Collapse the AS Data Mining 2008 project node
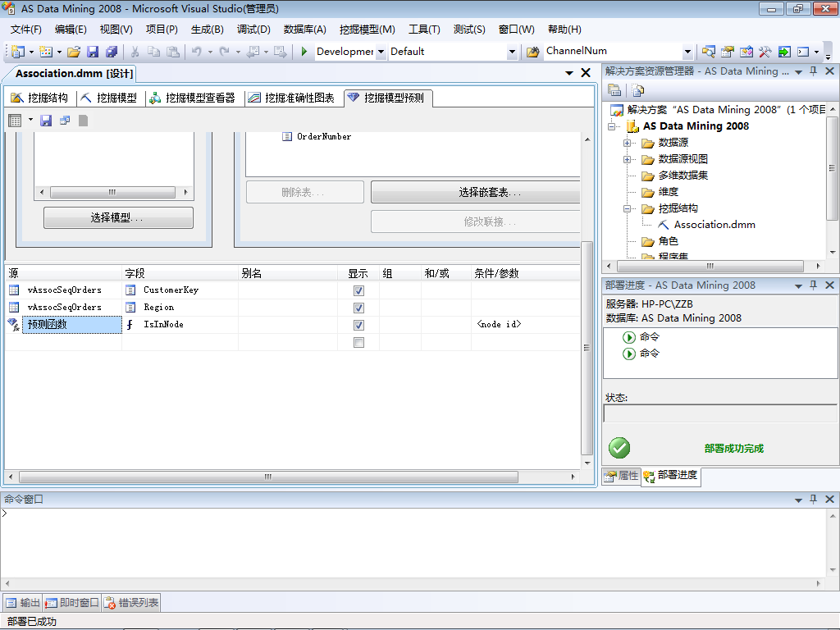840x630 pixels. 611,126
